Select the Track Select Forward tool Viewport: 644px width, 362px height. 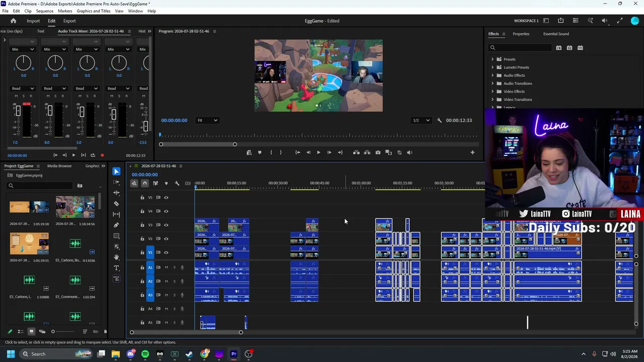[117, 182]
